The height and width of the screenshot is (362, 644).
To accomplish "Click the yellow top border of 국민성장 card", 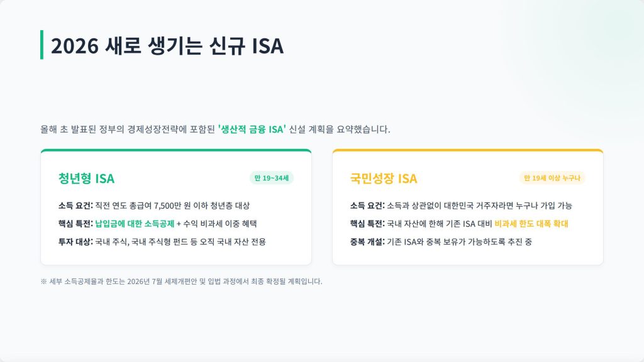I will [x=468, y=150].
